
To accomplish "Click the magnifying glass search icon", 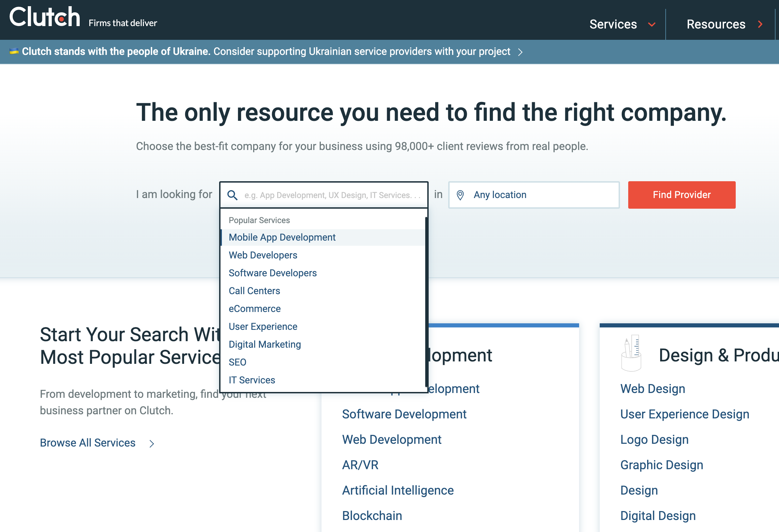I will tap(233, 195).
